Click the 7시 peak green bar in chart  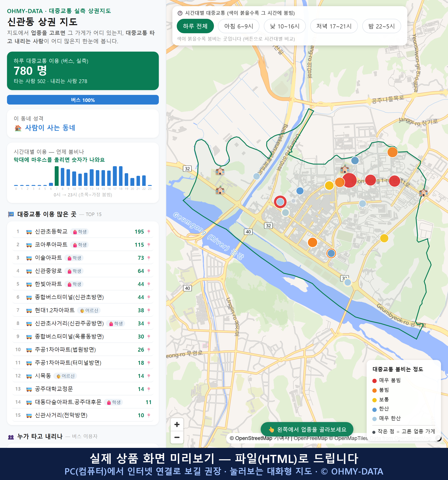[57, 176]
